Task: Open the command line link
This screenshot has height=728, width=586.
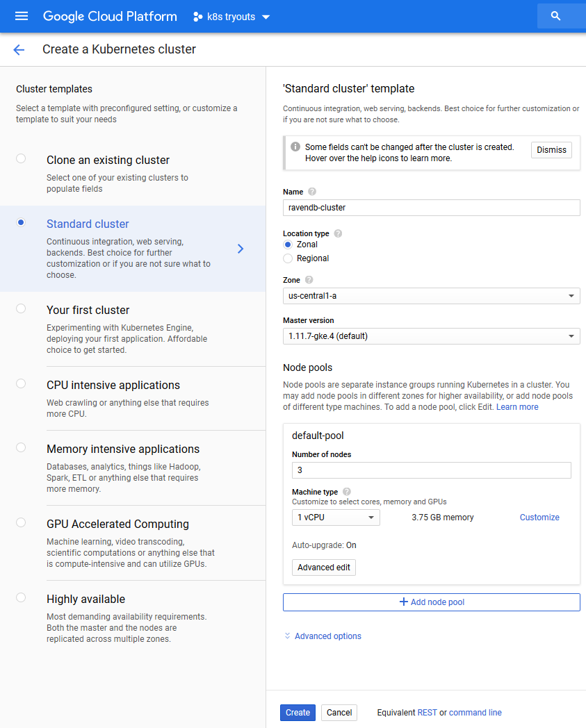Action: click(x=475, y=713)
